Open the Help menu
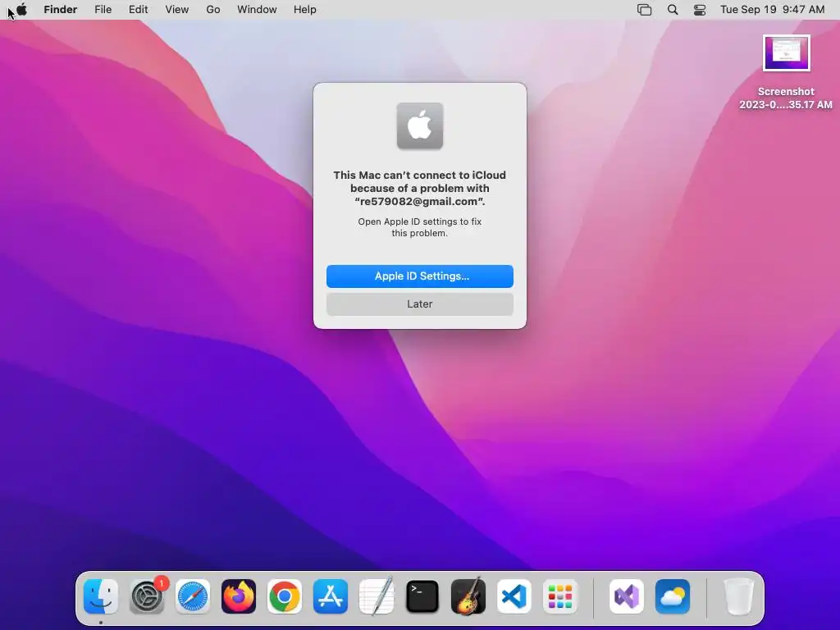Screen dimensions: 840x630 [x=305, y=10]
